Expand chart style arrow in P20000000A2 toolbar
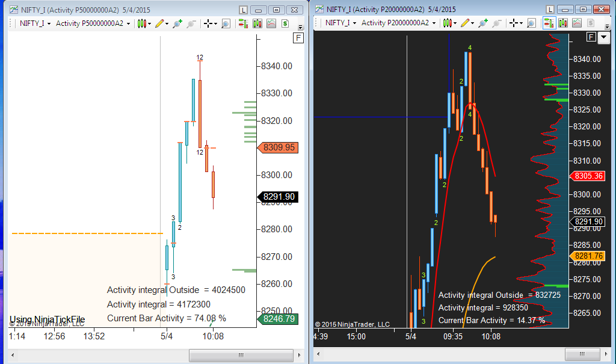 (455, 23)
